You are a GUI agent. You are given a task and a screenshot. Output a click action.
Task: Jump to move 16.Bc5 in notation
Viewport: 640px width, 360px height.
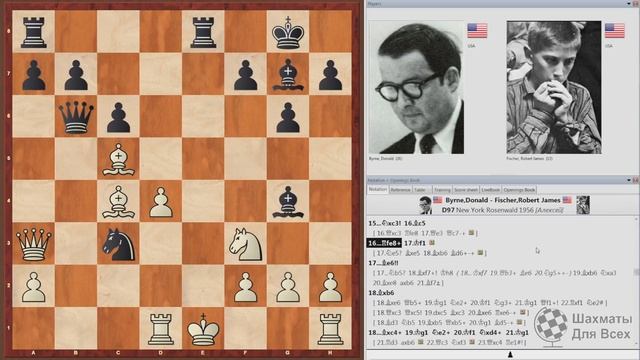click(x=415, y=223)
